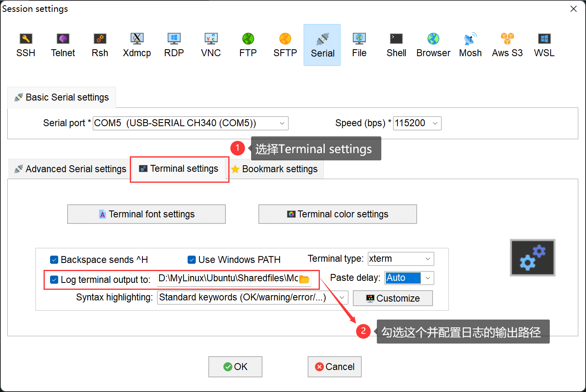Click the folder icon to browse log path
This screenshot has height=392, width=586.
point(304,279)
